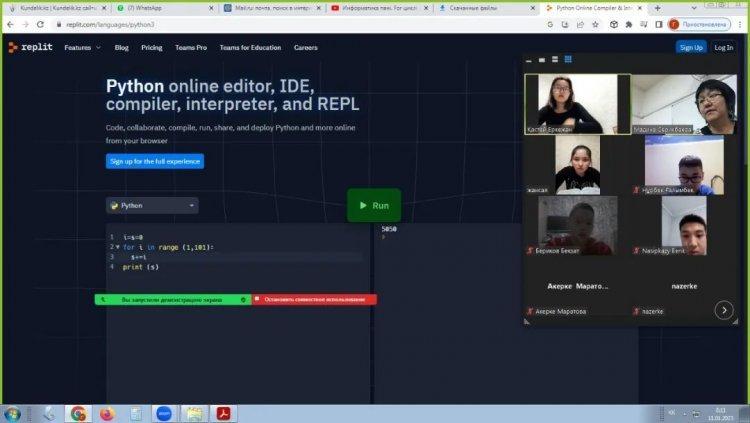
Task: Open Adobe Reader from the taskbar
Action: [223, 413]
